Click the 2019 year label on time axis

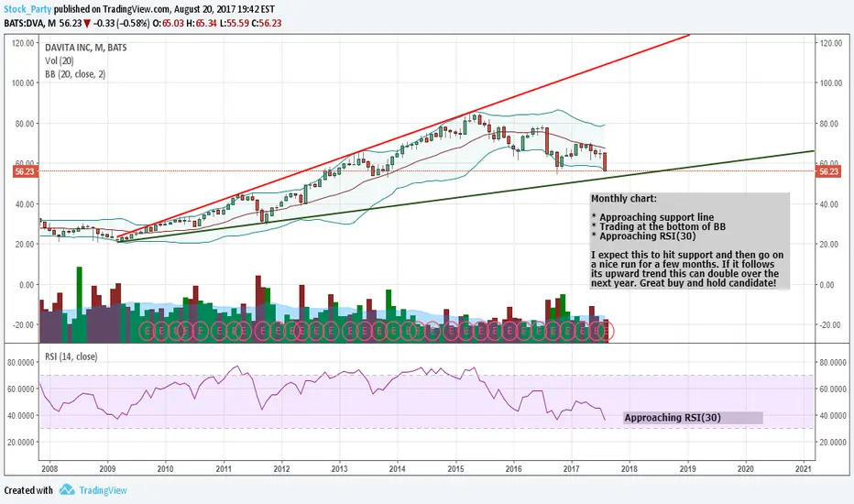coord(687,468)
